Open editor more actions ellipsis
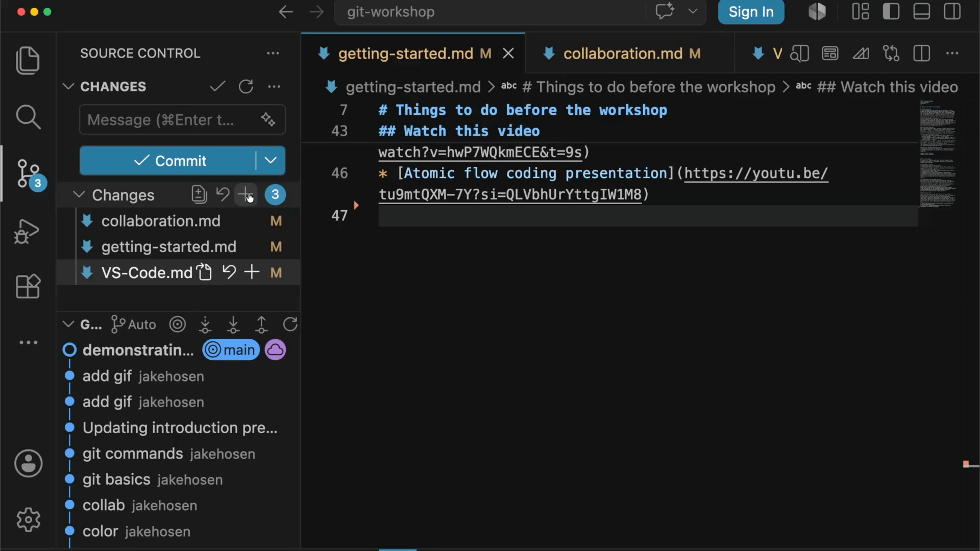 952,53
